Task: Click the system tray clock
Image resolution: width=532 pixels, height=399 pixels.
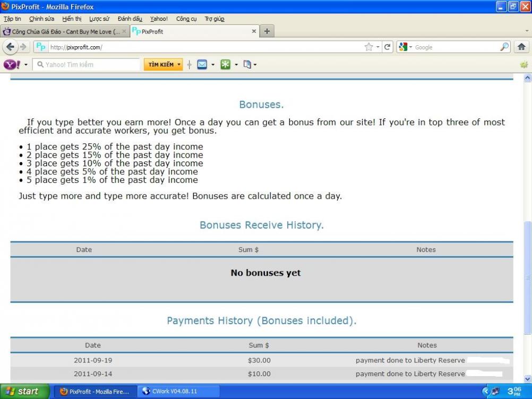Action: pyautogui.click(x=514, y=391)
